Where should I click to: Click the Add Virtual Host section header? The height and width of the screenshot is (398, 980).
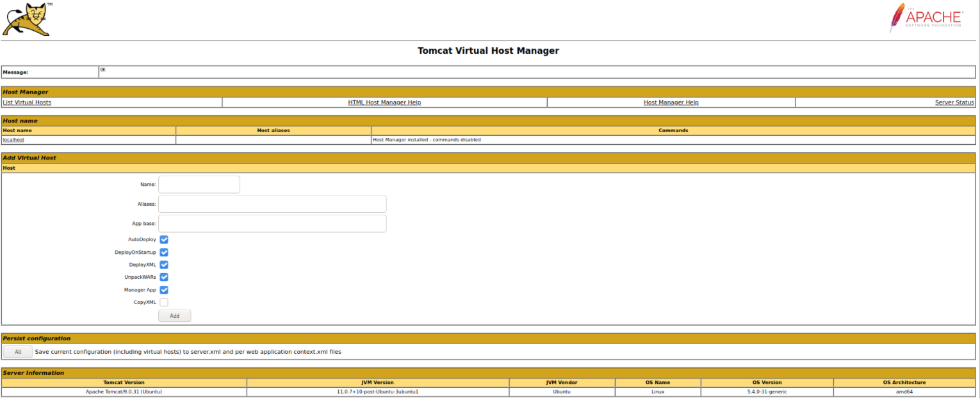click(488, 158)
